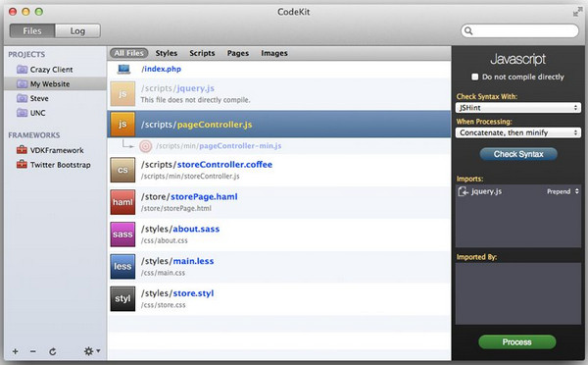588x365 pixels.
Task: Click the Steve project folder icon
Action: [x=23, y=98]
